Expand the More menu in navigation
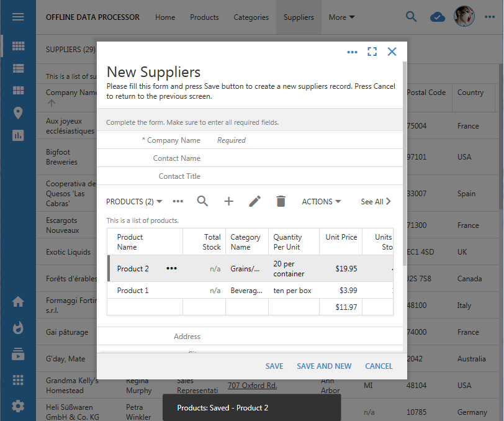The height and width of the screenshot is (421, 504). 341,17
